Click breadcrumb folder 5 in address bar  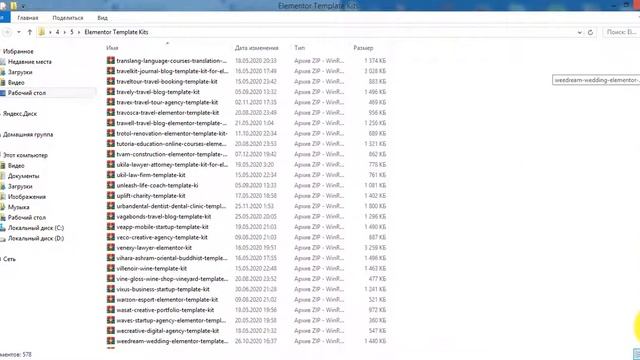click(72, 32)
